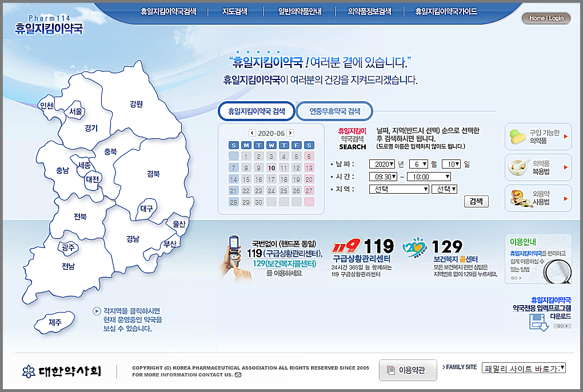583x392 pixels.
Task: Open the year 2020 dropdown
Action: pos(382,164)
